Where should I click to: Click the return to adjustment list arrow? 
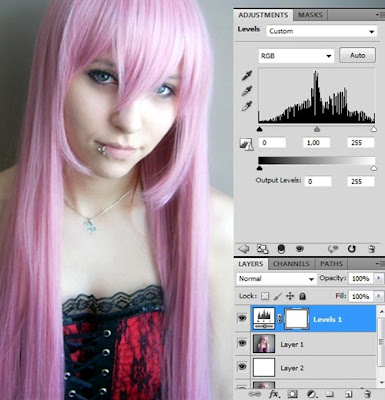click(x=244, y=249)
